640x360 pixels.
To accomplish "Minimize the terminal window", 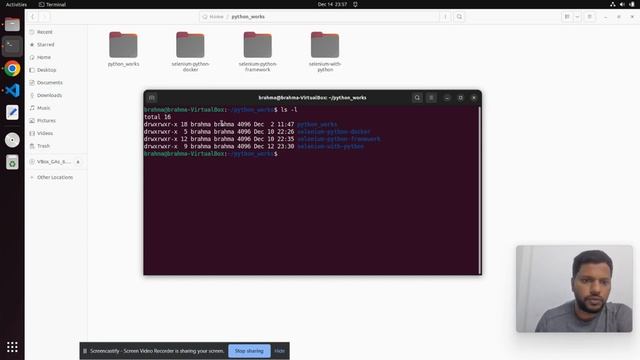I will 447,98.
